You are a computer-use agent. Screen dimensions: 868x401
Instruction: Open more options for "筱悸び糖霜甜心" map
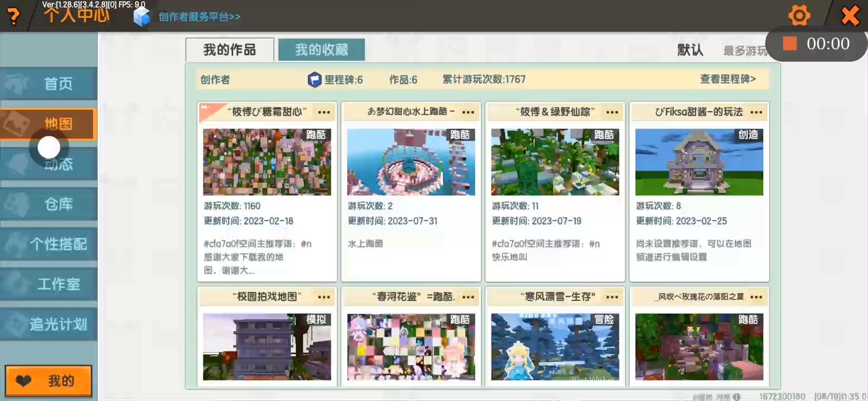pyautogui.click(x=324, y=112)
